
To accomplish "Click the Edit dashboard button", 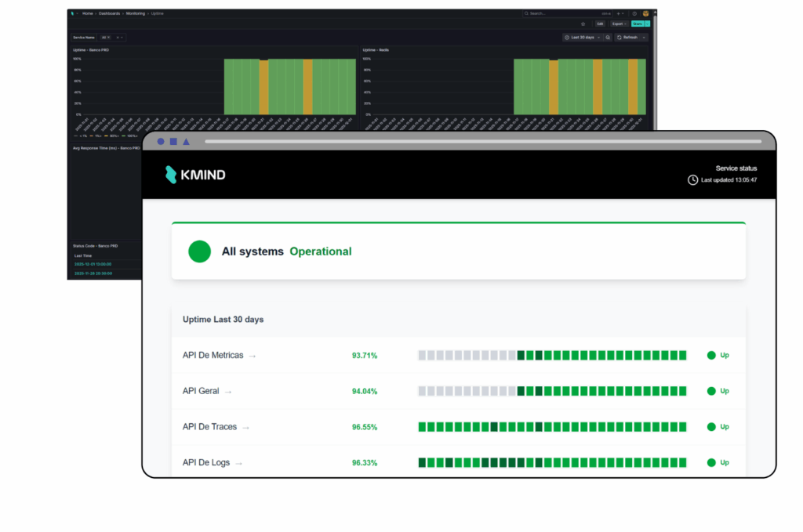I will point(600,24).
